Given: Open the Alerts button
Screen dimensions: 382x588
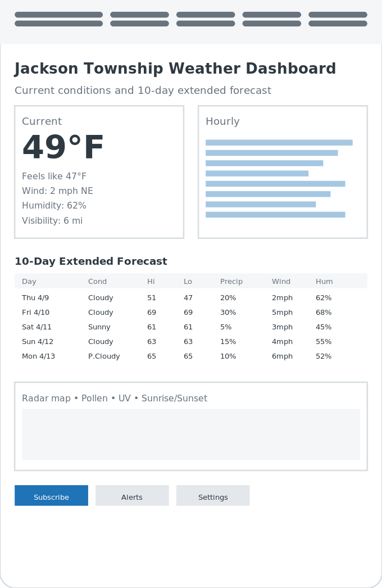Looking at the screenshot, I should (x=132, y=495).
